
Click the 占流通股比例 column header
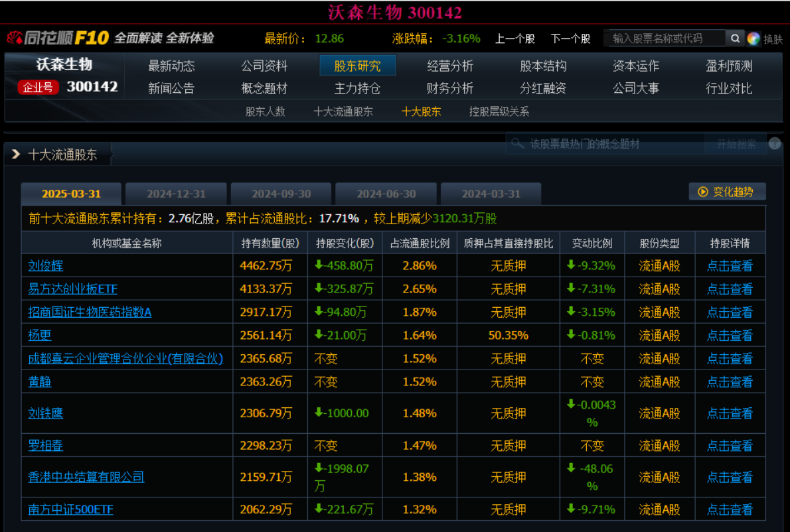420,243
